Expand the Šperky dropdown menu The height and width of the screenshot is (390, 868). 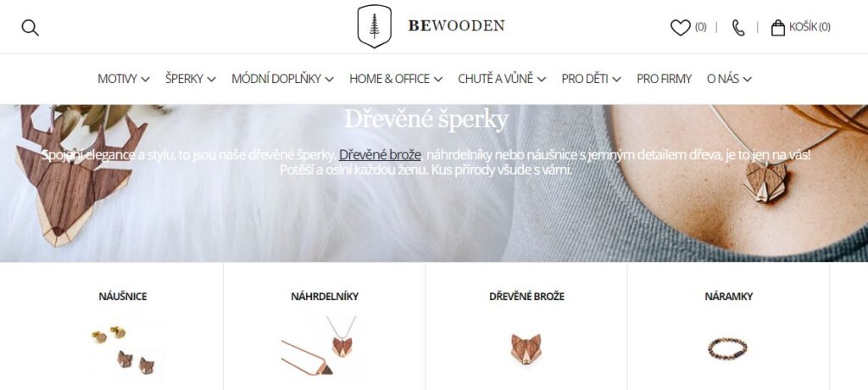191,79
